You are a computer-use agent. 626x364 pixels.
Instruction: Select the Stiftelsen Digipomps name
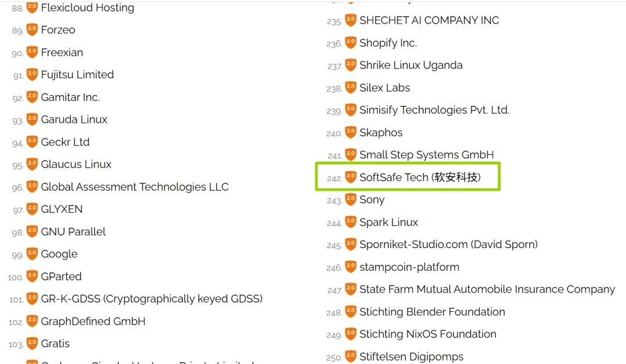click(411, 357)
